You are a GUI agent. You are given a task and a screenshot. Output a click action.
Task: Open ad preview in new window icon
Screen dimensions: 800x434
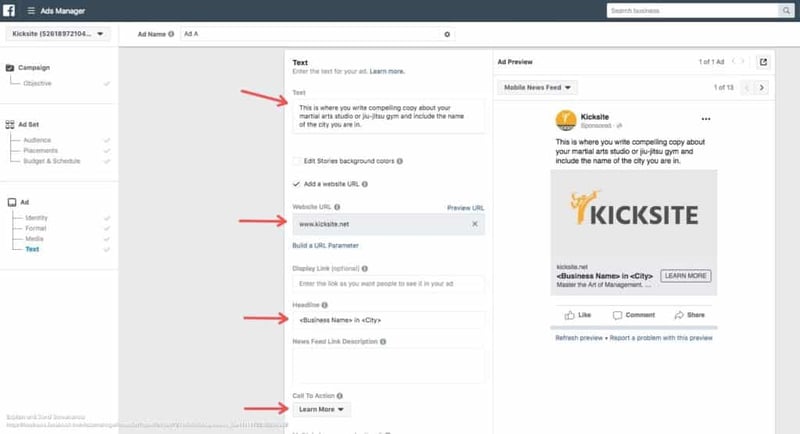point(763,62)
